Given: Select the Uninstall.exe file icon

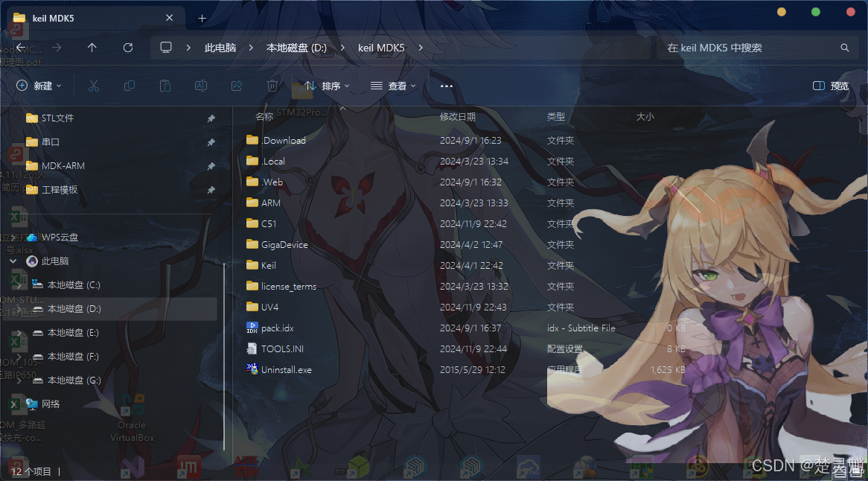Looking at the screenshot, I should point(252,369).
